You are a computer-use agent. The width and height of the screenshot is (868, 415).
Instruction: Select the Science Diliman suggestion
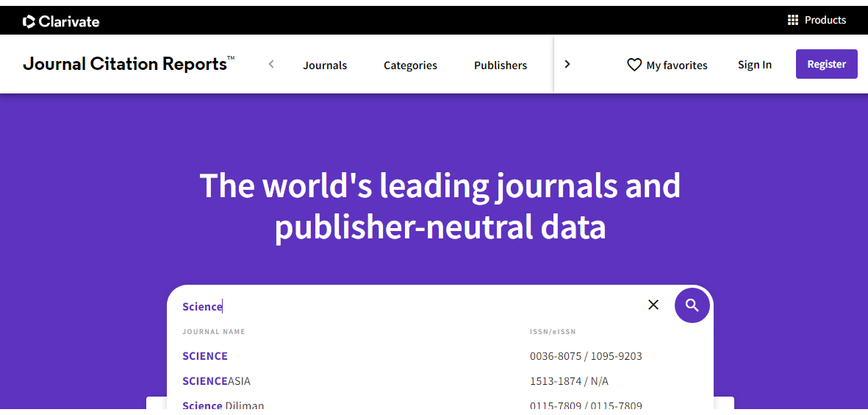click(x=223, y=405)
